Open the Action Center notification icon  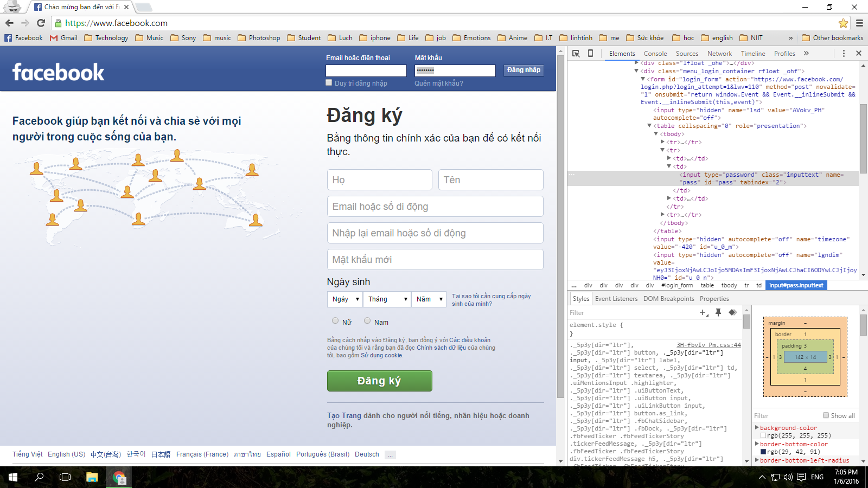point(801,477)
